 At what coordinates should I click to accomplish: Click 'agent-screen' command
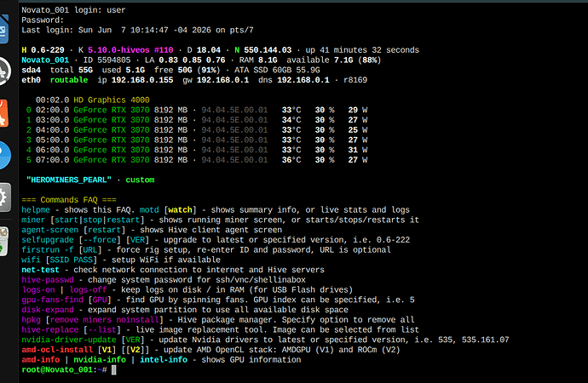click(50, 230)
